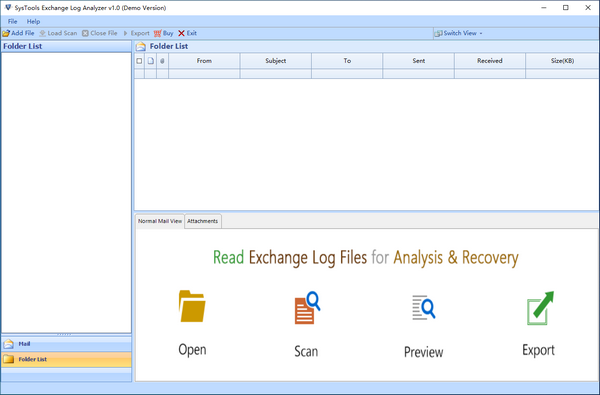The height and width of the screenshot is (395, 600).
Task: Click the red Exit icon
Action: pyautogui.click(x=181, y=33)
